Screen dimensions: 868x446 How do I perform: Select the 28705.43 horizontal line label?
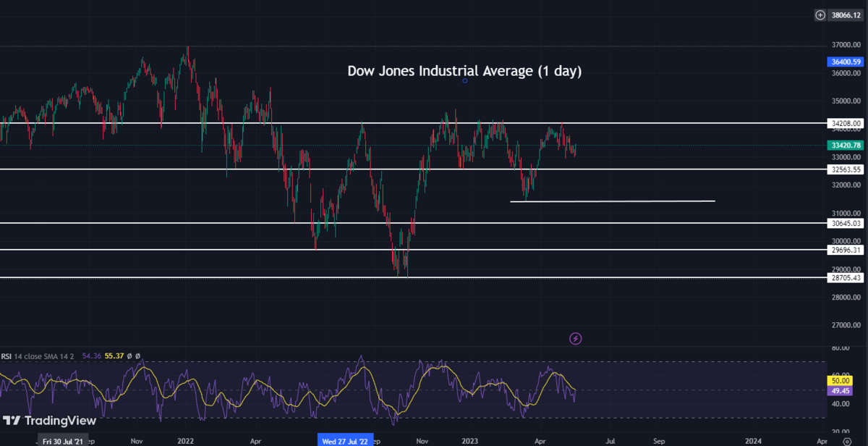(x=846, y=278)
